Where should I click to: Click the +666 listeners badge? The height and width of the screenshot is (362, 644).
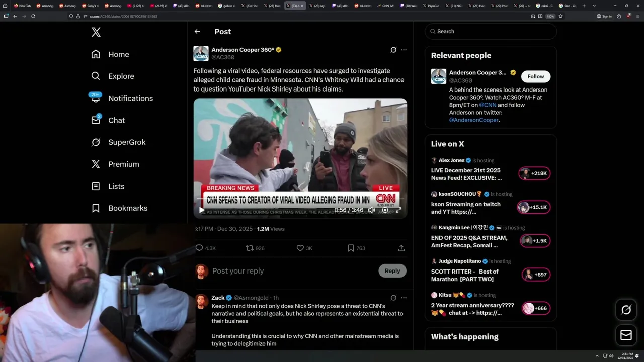click(x=536, y=308)
